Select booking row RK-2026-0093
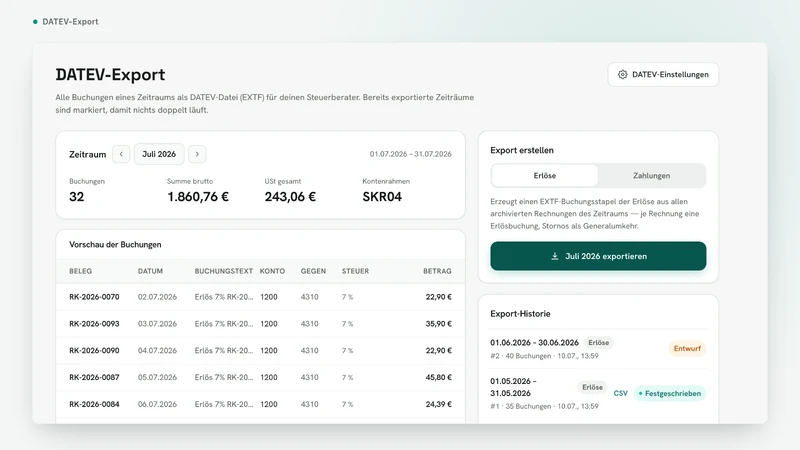 pos(260,323)
